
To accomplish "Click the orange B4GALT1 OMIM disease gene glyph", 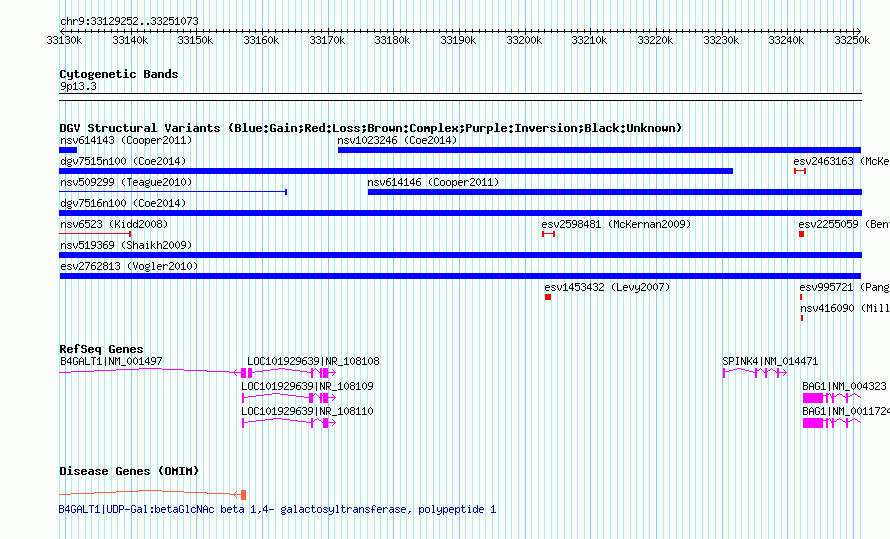I will point(152,494).
